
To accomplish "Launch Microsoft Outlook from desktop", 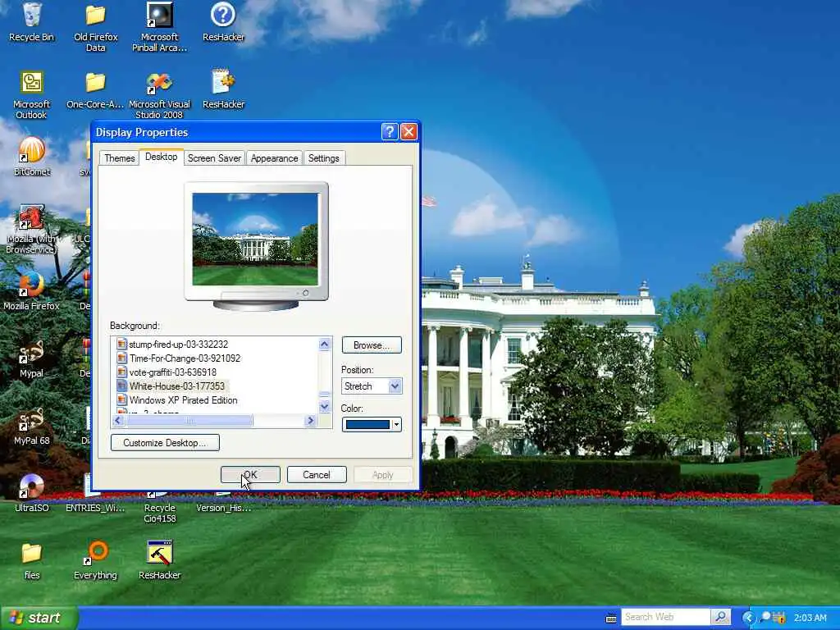I will tap(32, 94).
